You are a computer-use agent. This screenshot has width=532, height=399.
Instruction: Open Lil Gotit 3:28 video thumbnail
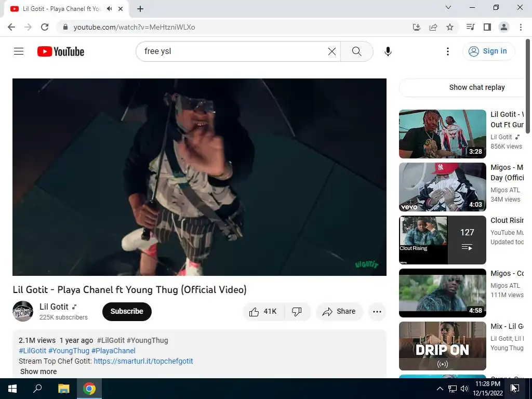click(x=443, y=134)
